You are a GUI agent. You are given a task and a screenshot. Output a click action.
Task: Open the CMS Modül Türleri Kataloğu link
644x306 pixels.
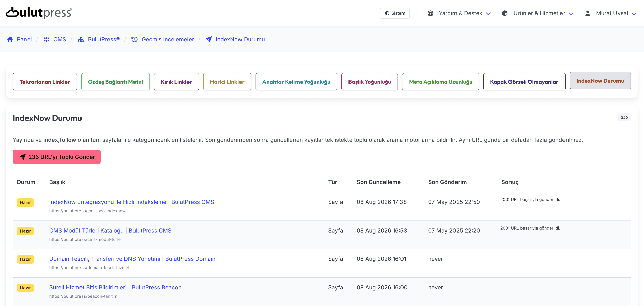coord(110,231)
